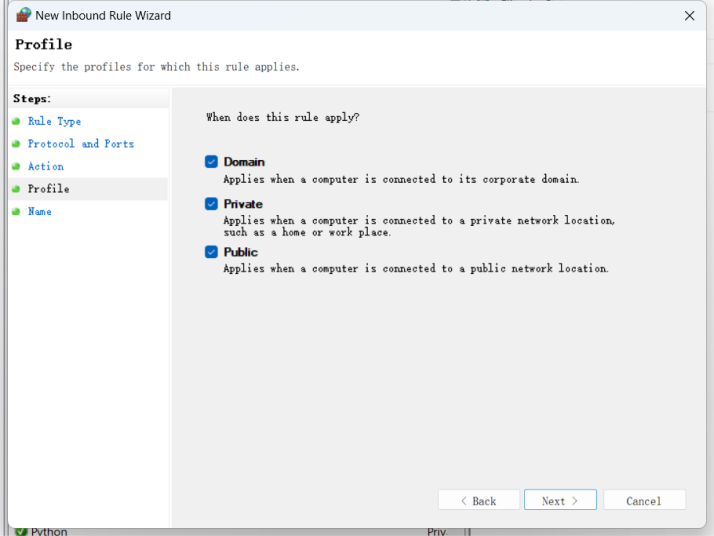Image resolution: width=714 pixels, height=536 pixels.
Task: Click the green bullet beside Rule Type
Action: coord(16,122)
